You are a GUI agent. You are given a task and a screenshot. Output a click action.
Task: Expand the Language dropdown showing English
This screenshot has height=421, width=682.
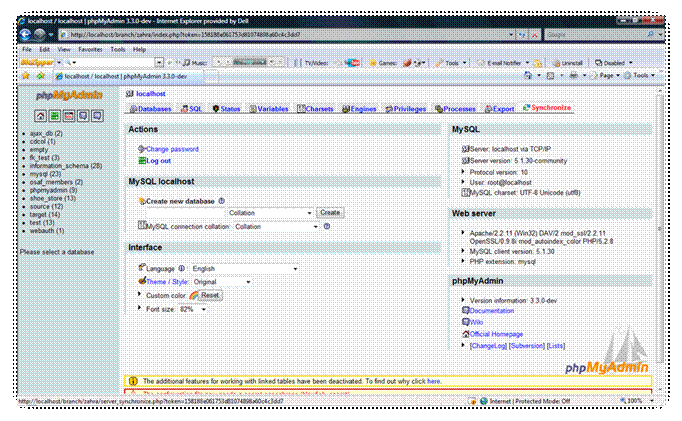[x=245, y=268]
